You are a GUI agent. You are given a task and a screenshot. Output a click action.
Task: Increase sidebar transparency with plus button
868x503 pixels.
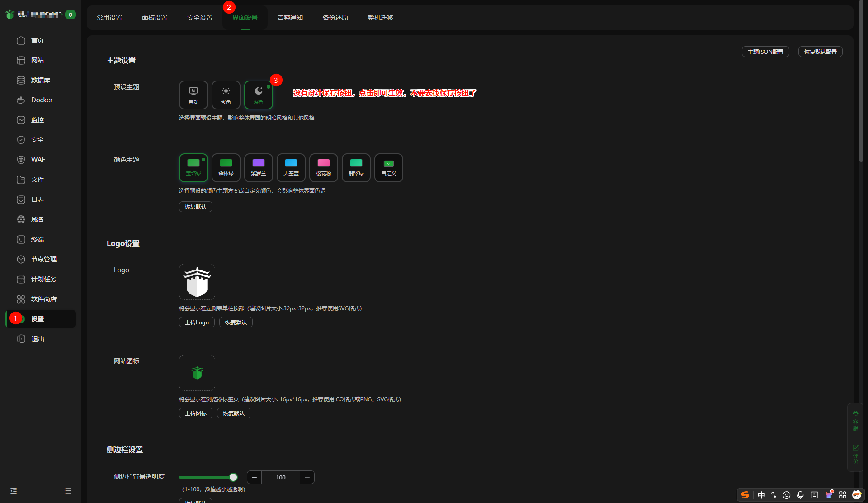[x=307, y=477]
